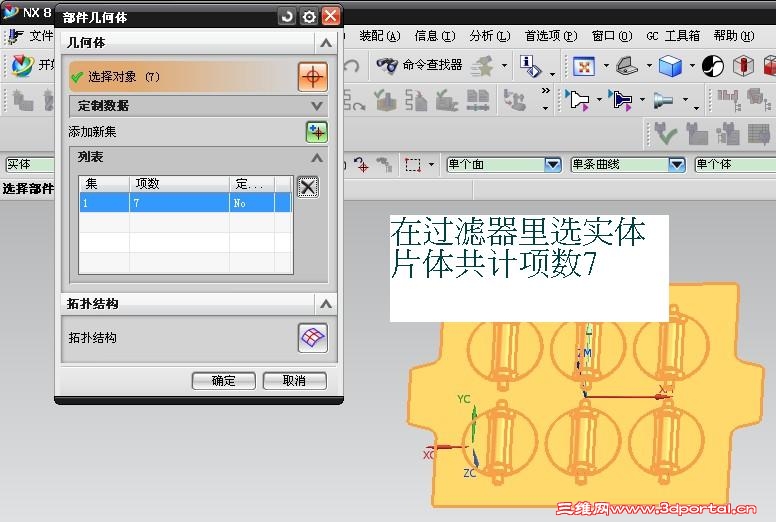Open the 帮助(H) menu
Image resolution: width=776 pixels, height=522 pixels.
pos(734,36)
